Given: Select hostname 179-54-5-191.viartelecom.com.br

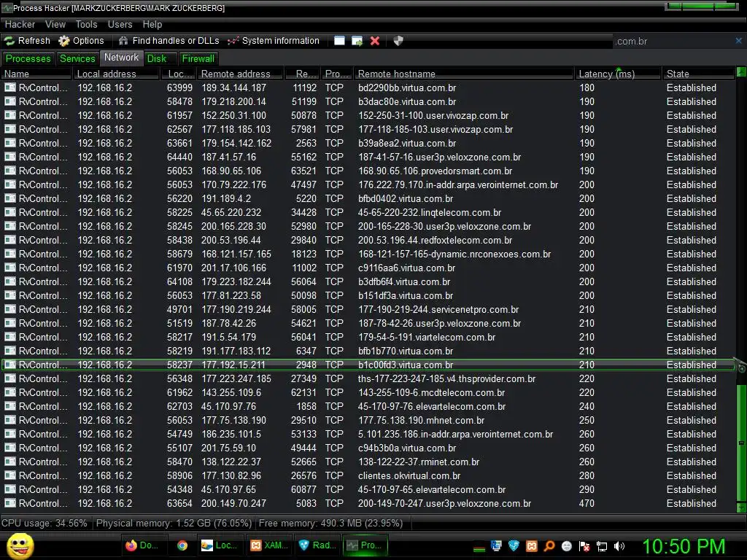Looking at the screenshot, I should (x=426, y=337).
